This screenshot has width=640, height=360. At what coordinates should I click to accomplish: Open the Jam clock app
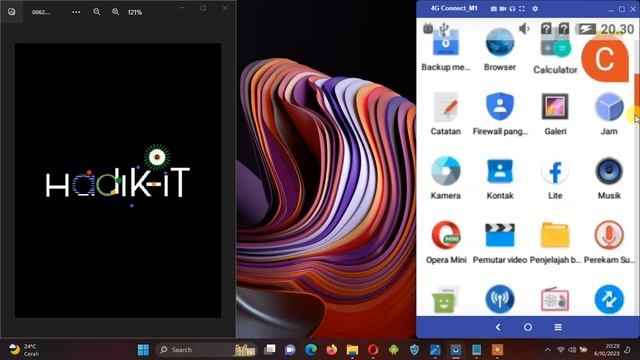[609, 114]
